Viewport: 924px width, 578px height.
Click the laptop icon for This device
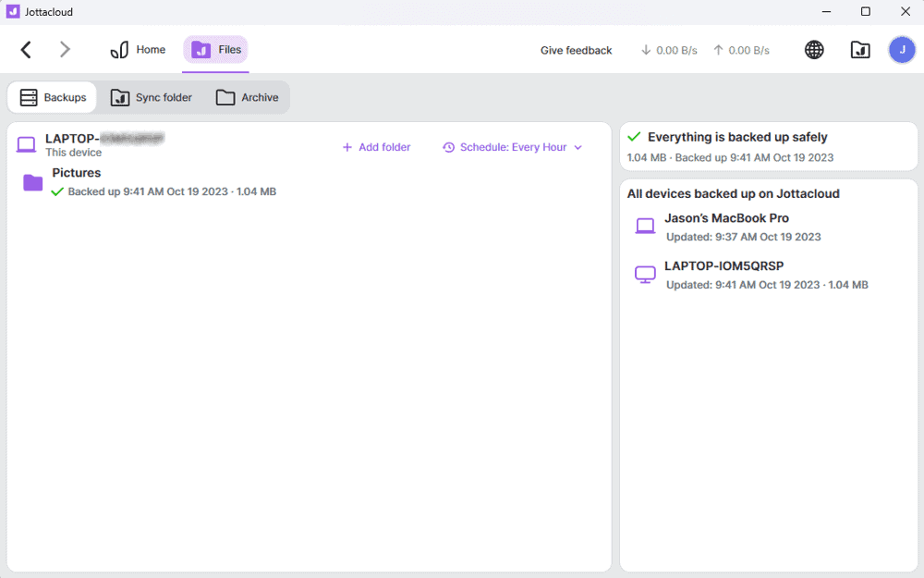[x=26, y=144]
